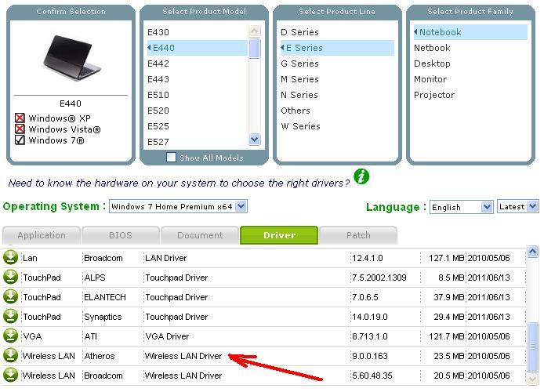Click version 5.60.48.35 cell
This screenshot has height=392, width=544.
click(372, 376)
